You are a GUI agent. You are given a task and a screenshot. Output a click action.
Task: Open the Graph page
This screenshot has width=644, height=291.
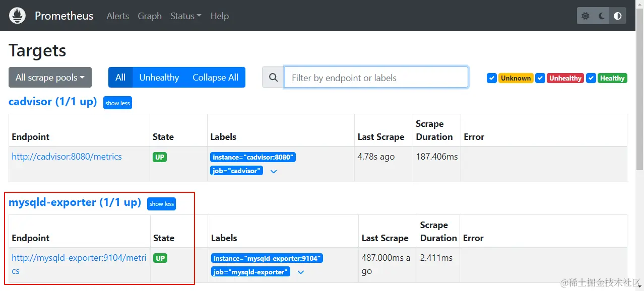[x=150, y=16]
